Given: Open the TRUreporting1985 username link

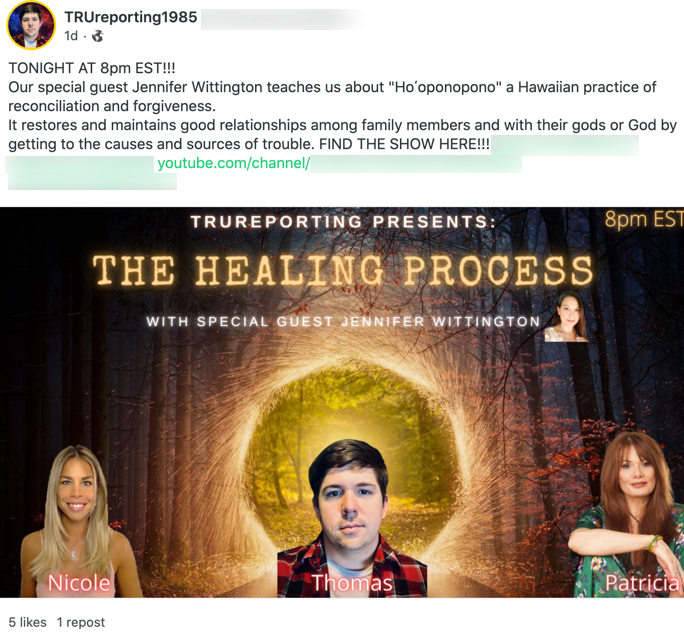Looking at the screenshot, I should tap(131, 17).
